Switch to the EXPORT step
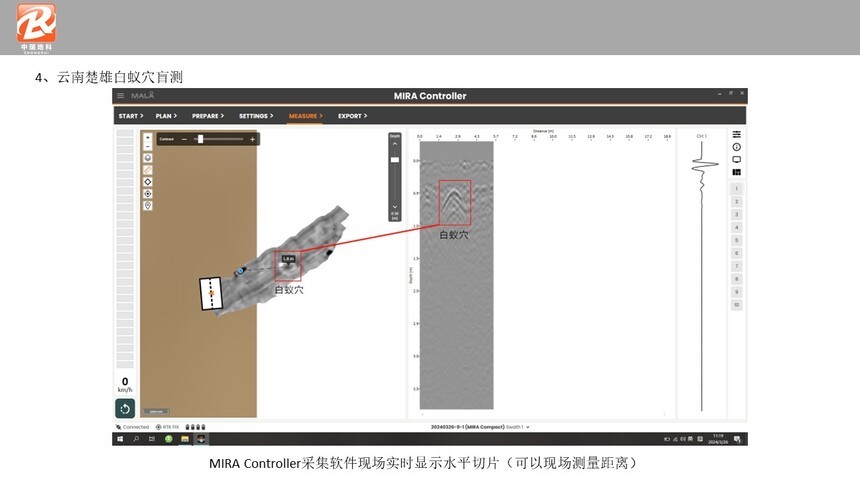This screenshot has width=860, height=484. [x=352, y=116]
